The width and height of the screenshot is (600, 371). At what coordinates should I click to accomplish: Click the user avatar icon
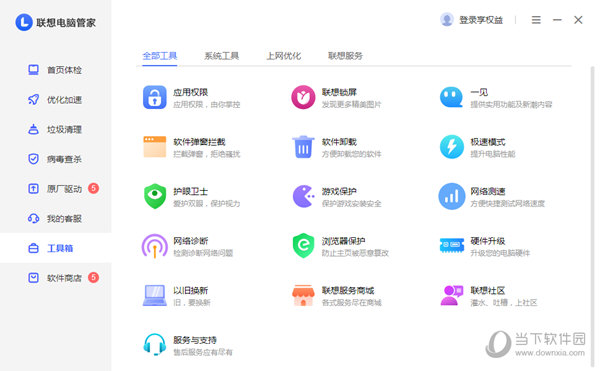[x=447, y=20]
